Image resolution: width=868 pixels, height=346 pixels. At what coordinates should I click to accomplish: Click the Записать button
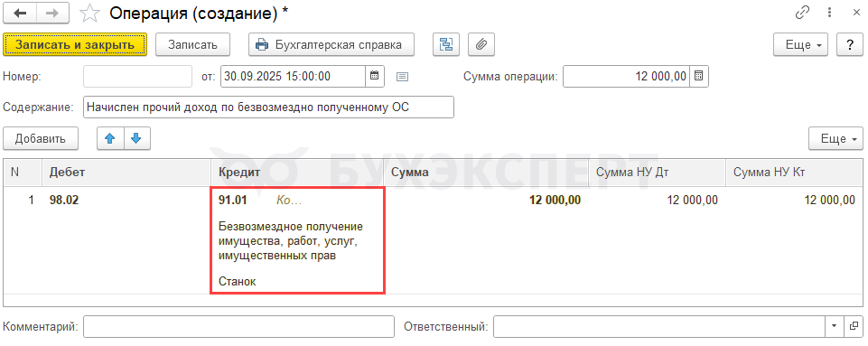coord(192,45)
